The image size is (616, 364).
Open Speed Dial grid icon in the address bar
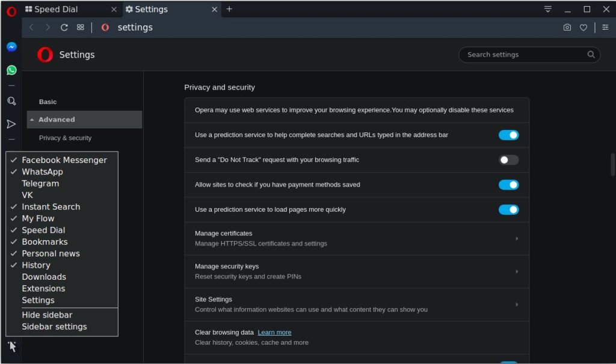pos(80,27)
